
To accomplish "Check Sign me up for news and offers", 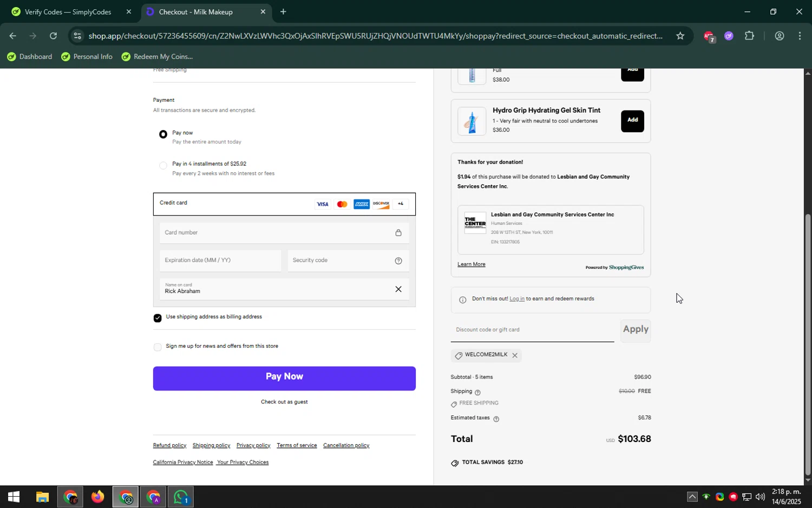I will 158,347.
